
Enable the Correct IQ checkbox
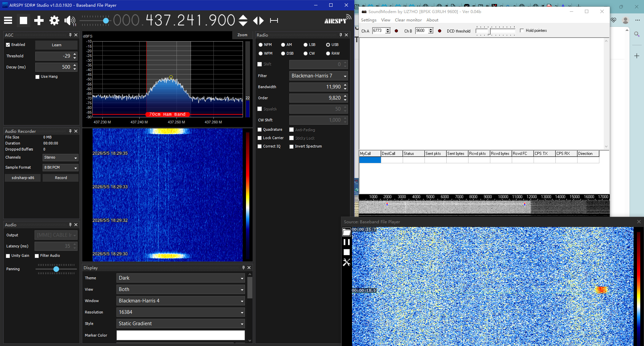pos(260,147)
